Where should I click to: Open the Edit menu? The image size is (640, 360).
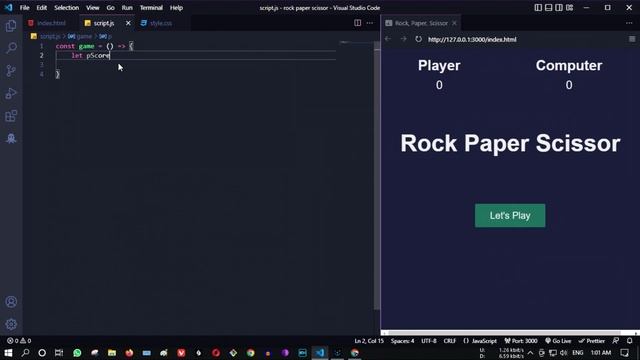42,8
